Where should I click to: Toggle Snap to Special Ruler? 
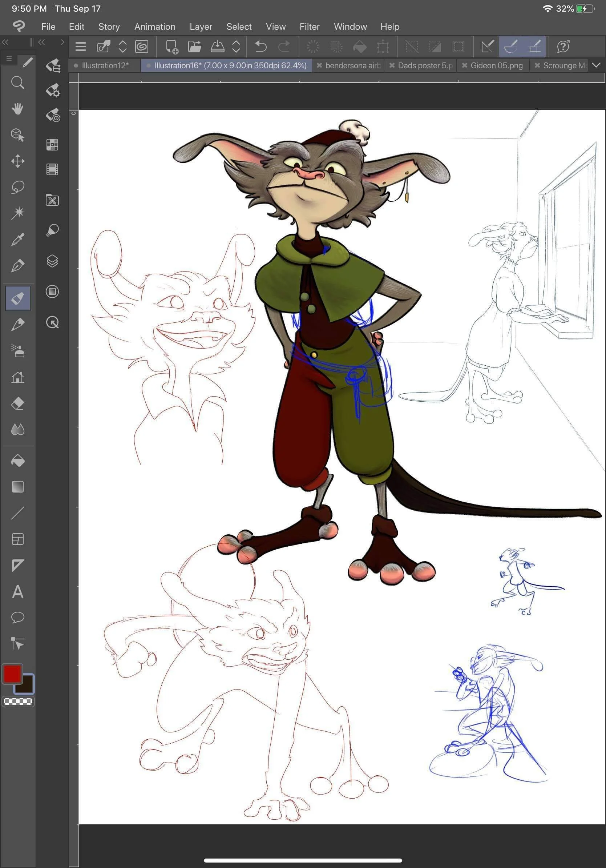pyautogui.click(x=510, y=47)
